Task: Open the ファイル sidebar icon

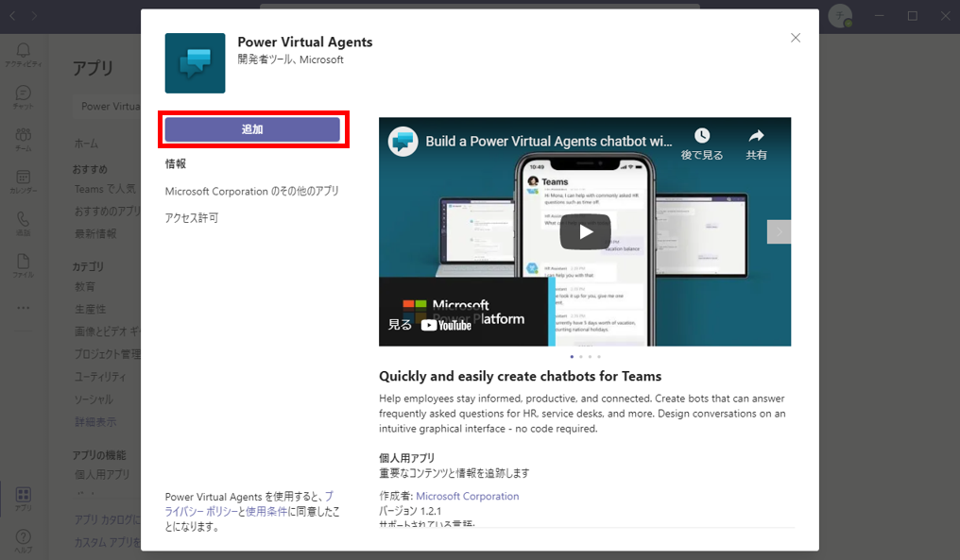Action: pyautogui.click(x=24, y=266)
